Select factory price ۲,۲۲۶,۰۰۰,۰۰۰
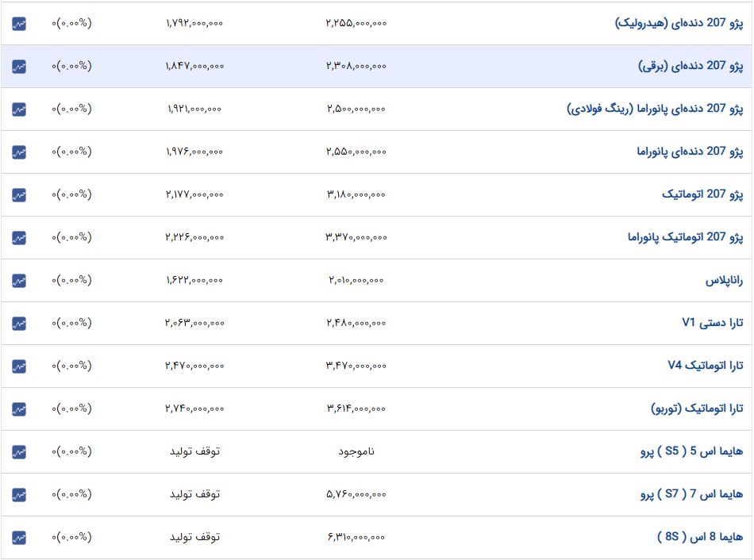Image resolution: width=754 pixels, height=560 pixels. (194, 237)
